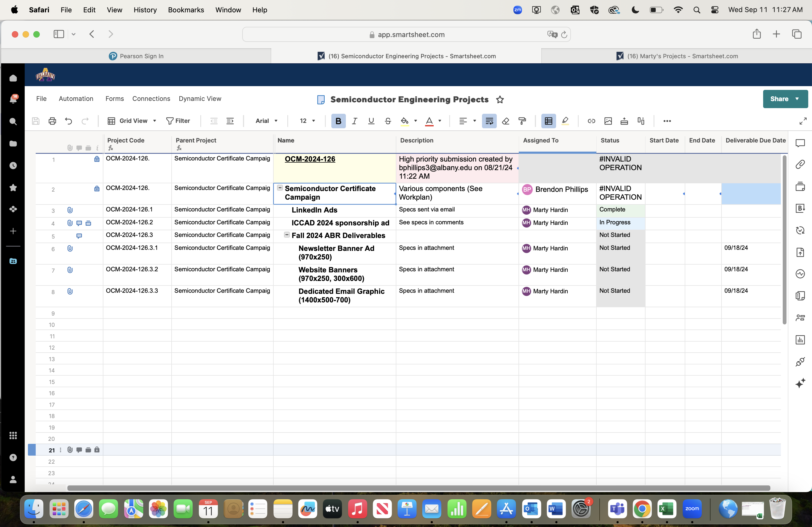Open Attachments panel paperclip in right rail
The width and height of the screenshot is (812, 527).
(x=800, y=165)
